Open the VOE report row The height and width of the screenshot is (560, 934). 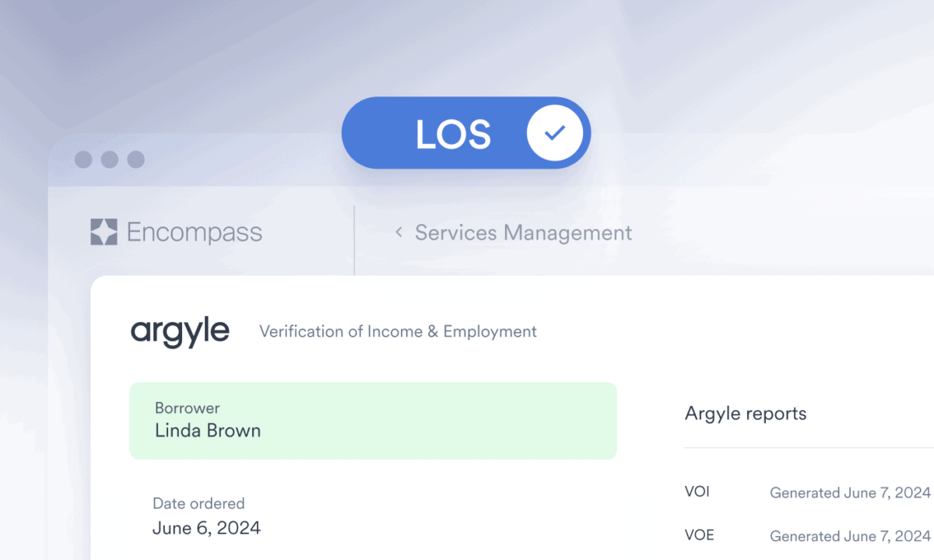pos(808,536)
